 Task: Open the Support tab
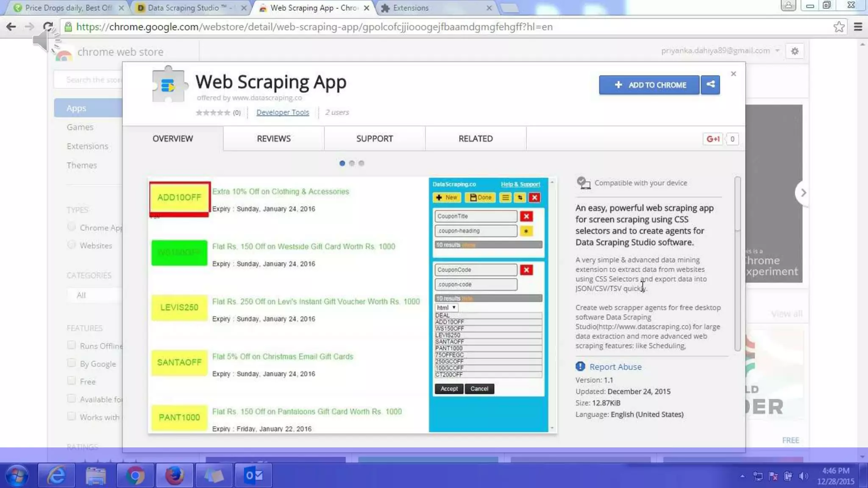coord(374,139)
